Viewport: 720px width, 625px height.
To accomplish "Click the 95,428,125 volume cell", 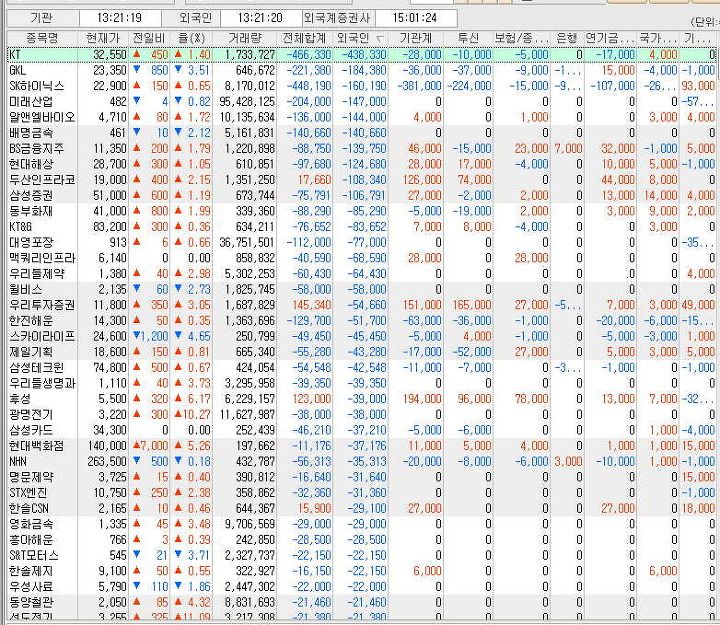I will click(x=247, y=101).
